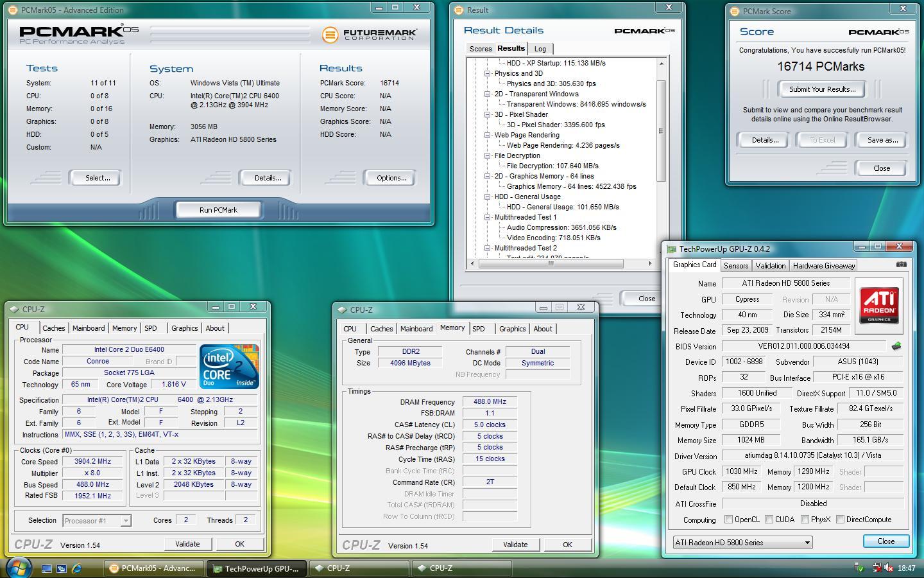Screen dimensions: 924x578
Task: Enable the OpenCL checkbox
Action: [728, 520]
